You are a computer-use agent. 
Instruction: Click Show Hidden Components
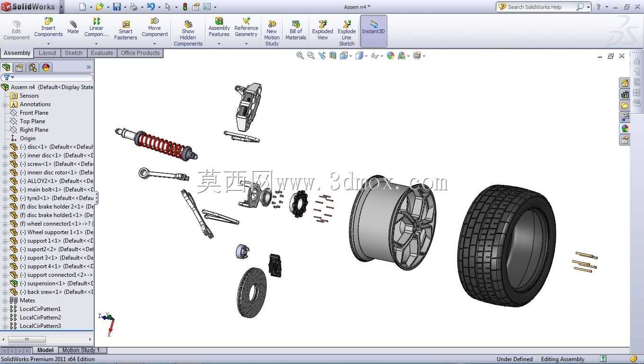point(188,33)
